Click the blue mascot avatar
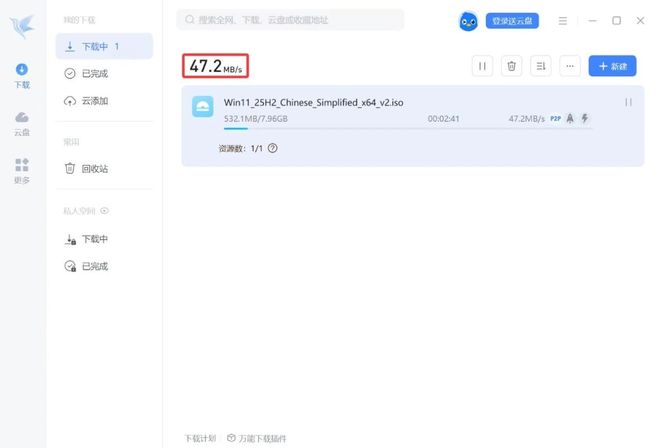This screenshot has height=448, width=660. [468, 21]
